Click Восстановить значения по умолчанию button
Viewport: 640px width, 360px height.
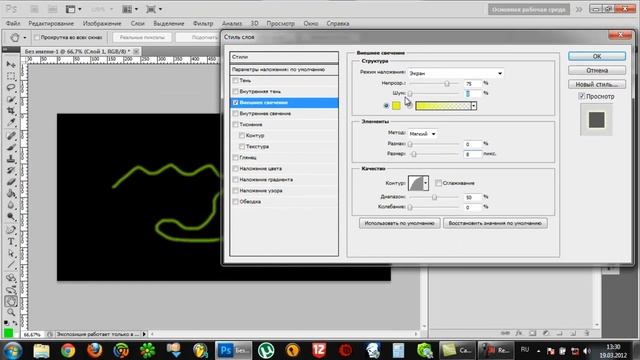pos(495,223)
